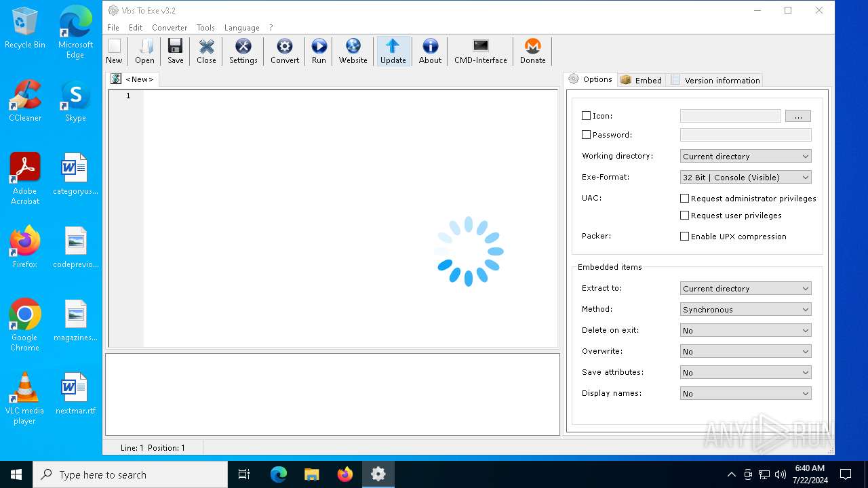Check Request user privileges

(685, 216)
